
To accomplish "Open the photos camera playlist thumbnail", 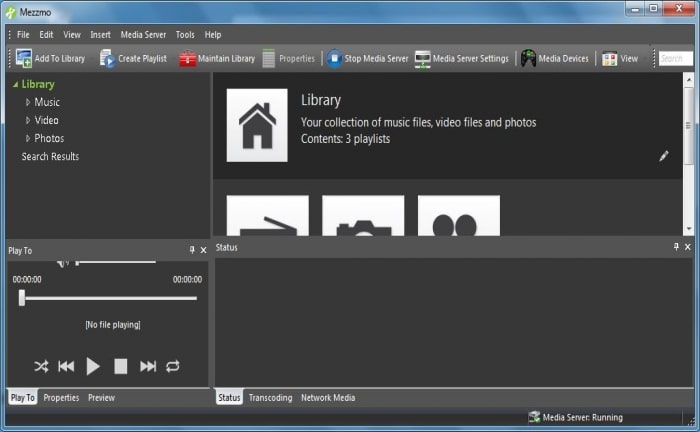I will (363, 216).
